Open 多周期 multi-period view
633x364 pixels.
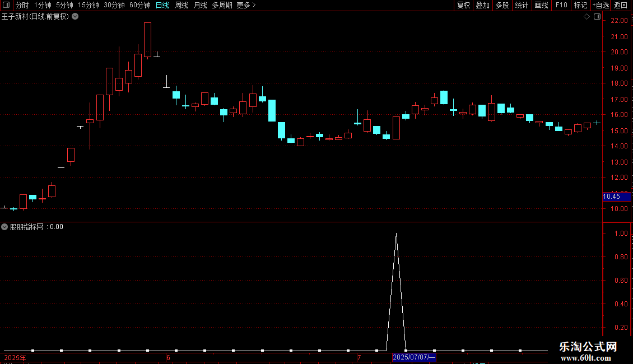pyautogui.click(x=222, y=5)
